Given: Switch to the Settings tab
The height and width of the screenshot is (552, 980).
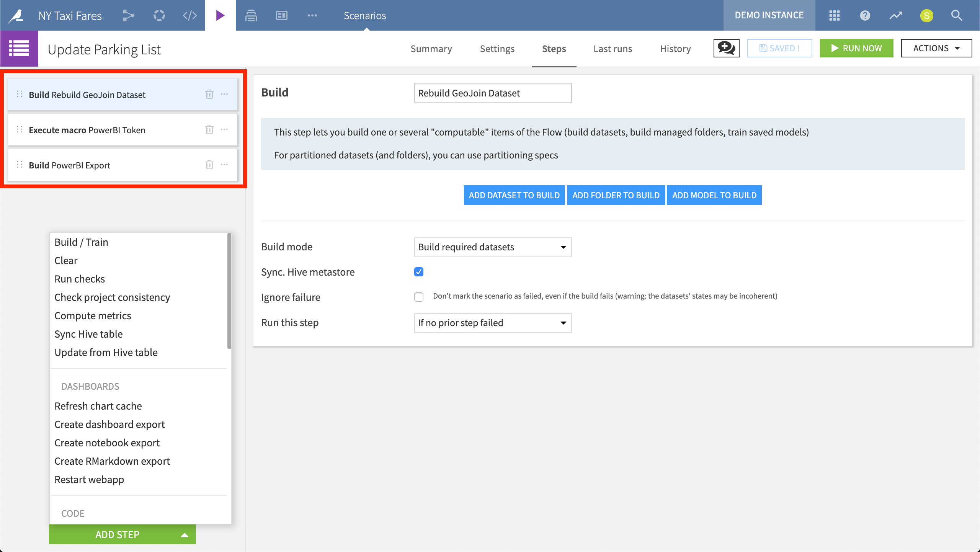Looking at the screenshot, I should click(x=497, y=49).
